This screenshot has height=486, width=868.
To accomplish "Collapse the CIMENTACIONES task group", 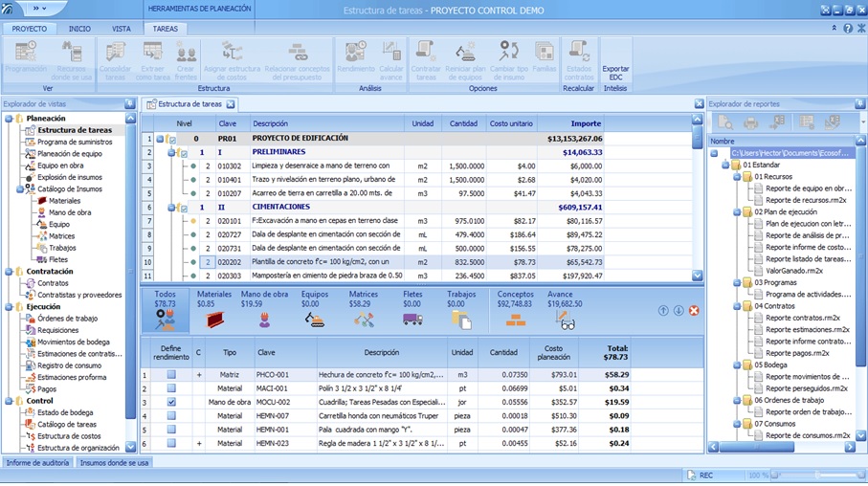I will [171, 207].
